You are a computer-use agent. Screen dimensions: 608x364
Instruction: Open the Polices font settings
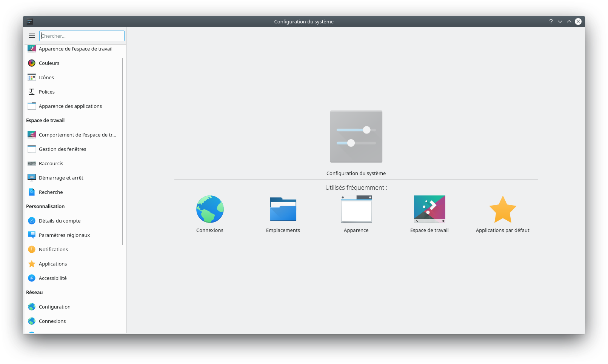(47, 92)
